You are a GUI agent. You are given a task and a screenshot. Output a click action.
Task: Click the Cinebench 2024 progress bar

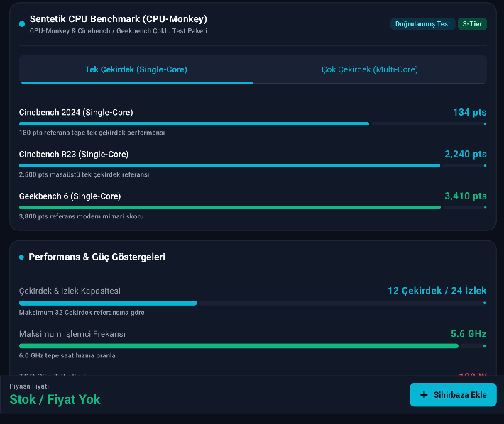click(253, 123)
